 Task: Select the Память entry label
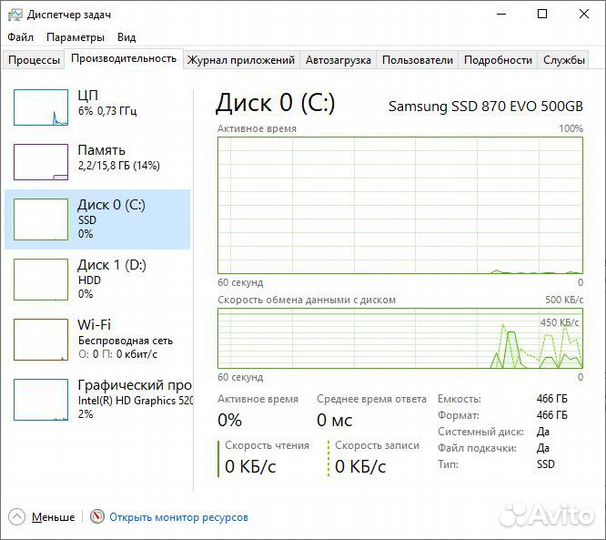101,150
